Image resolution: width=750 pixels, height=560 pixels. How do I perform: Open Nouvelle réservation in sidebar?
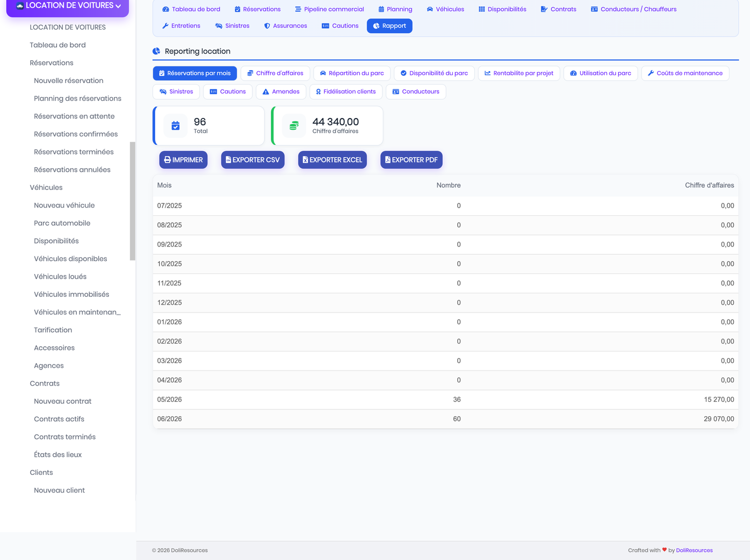tap(69, 80)
